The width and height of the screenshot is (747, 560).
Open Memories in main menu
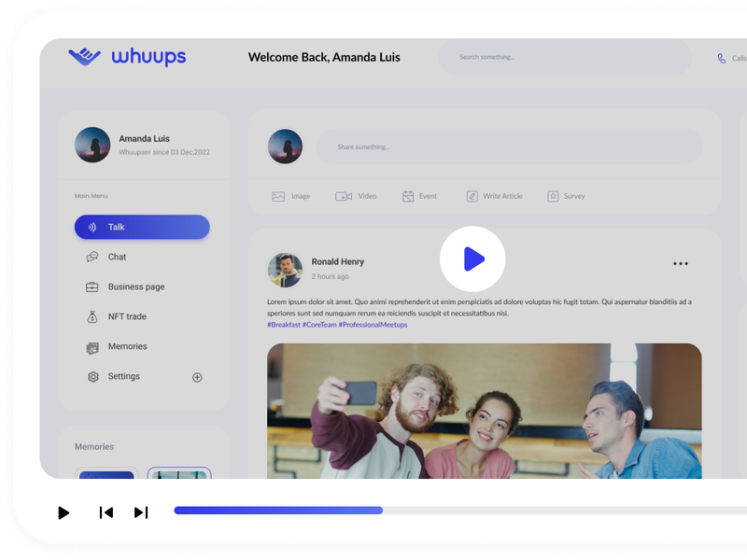click(x=127, y=346)
